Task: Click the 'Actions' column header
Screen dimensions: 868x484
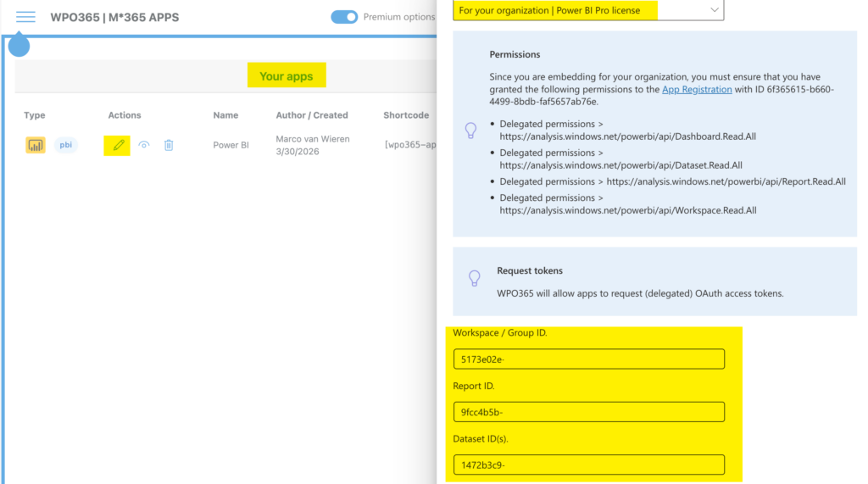Action: [x=125, y=115]
